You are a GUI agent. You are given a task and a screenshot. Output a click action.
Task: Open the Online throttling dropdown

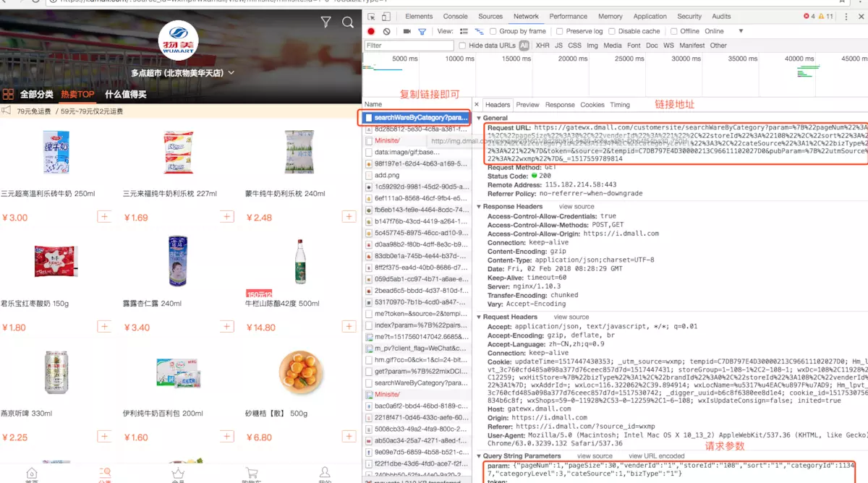pos(723,31)
